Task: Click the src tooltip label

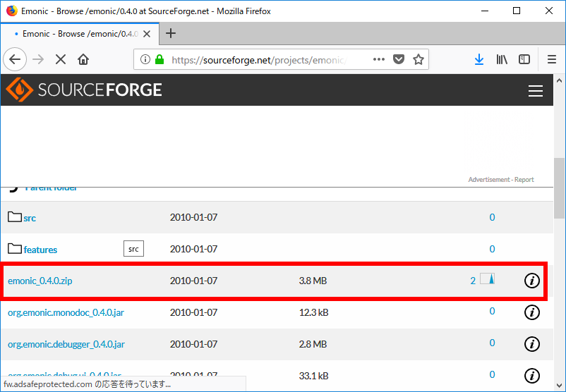Action: [133, 249]
